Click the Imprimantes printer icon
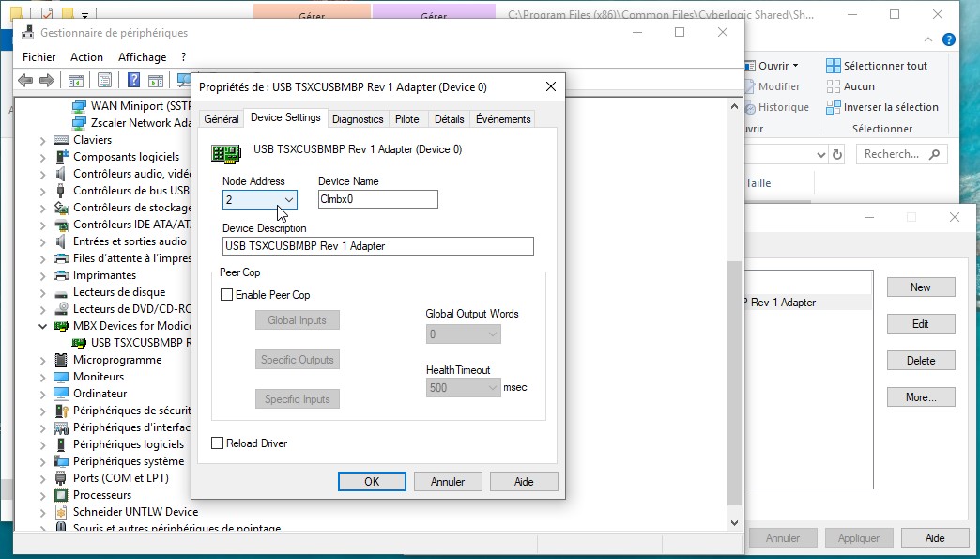980x559 pixels. point(61,275)
